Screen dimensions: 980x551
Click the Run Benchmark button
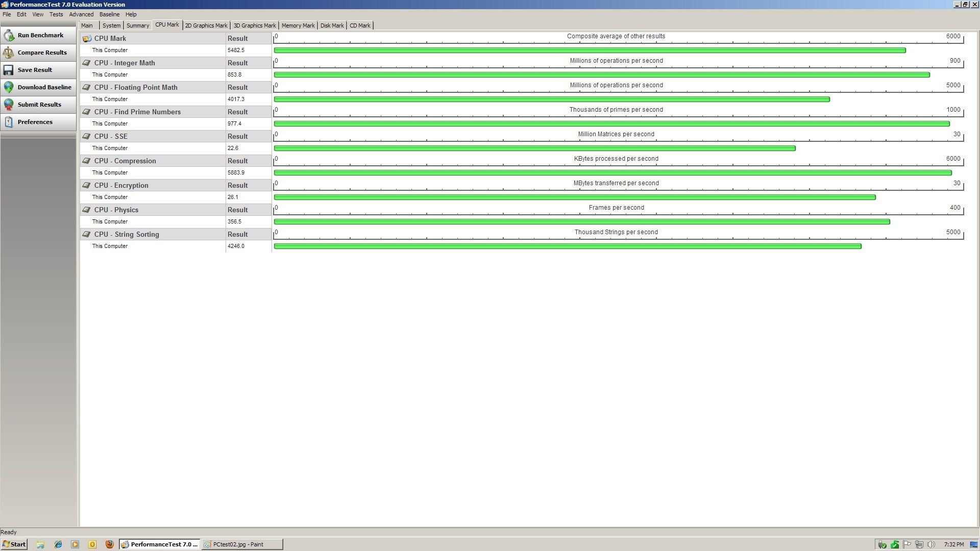pyautogui.click(x=38, y=35)
